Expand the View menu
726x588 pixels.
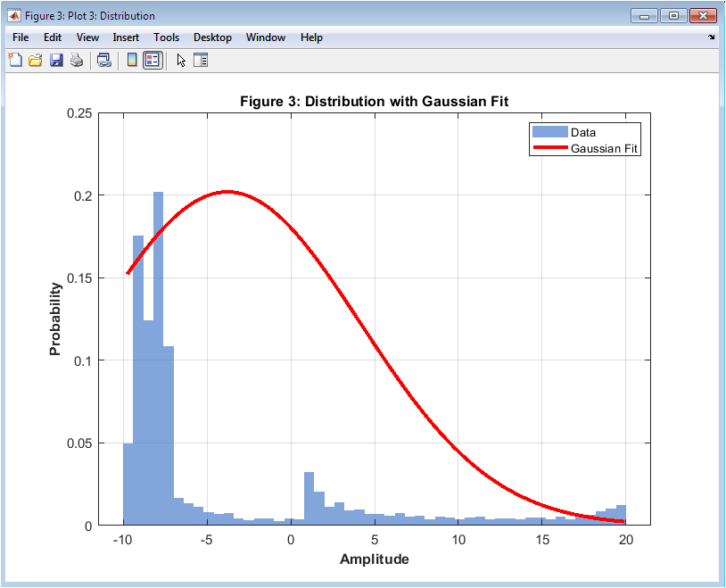(87, 37)
